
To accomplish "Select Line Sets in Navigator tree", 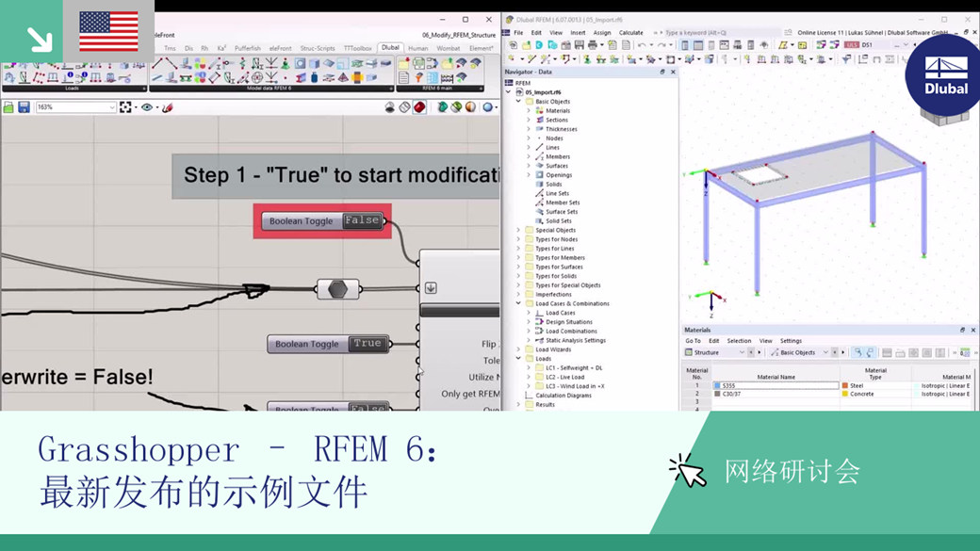I will click(x=558, y=194).
